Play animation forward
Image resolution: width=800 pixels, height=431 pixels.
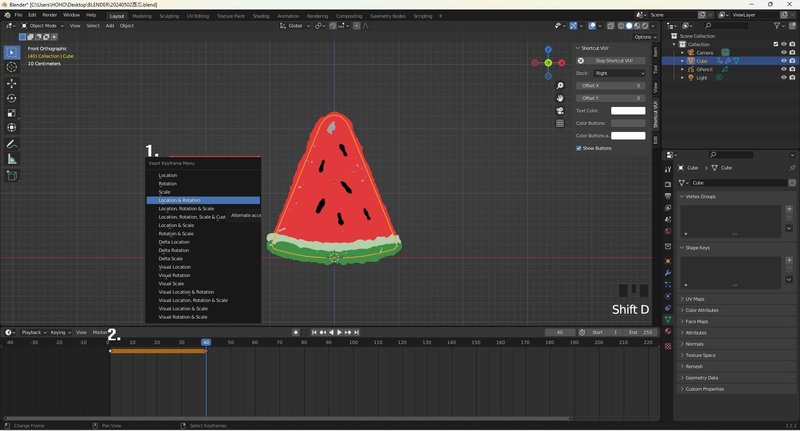(339, 332)
